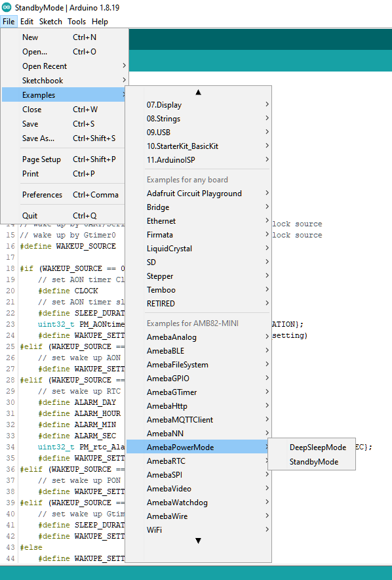Expand the LiquidCrystal library examples
This screenshot has width=392, height=580.
point(199,249)
